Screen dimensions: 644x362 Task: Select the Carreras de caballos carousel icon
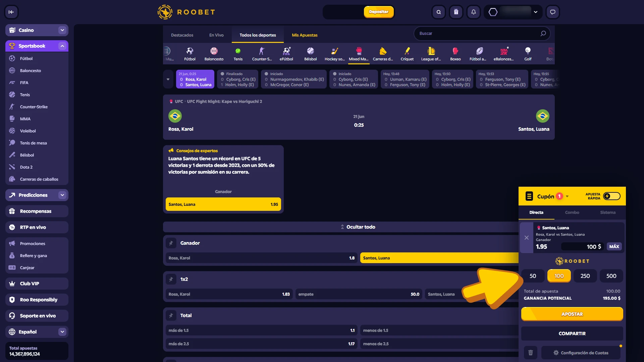pyautogui.click(x=383, y=54)
